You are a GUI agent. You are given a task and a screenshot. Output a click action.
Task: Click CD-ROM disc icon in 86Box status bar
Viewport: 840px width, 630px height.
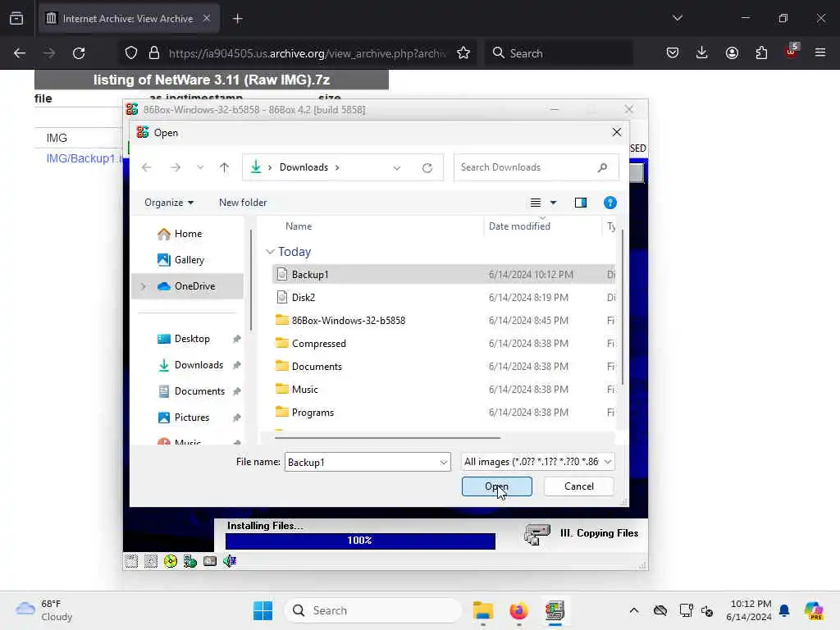[171, 561]
